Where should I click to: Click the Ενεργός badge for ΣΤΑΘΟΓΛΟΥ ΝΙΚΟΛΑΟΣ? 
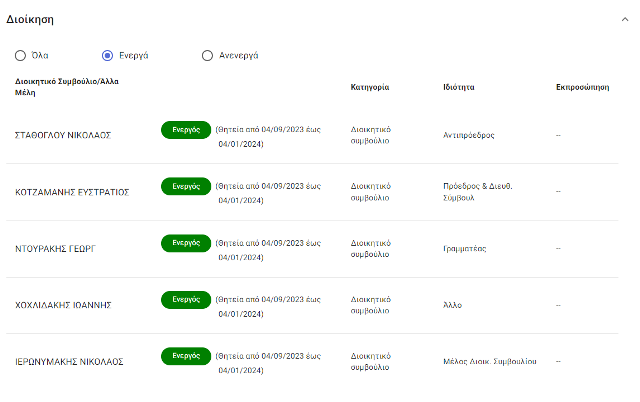pyautogui.click(x=186, y=130)
